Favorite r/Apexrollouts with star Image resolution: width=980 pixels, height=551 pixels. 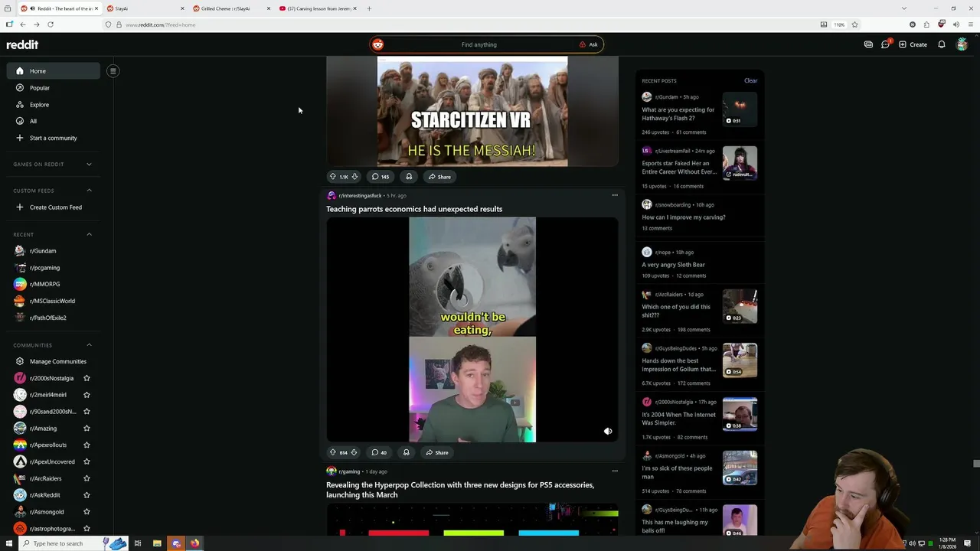[x=87, y=445]
